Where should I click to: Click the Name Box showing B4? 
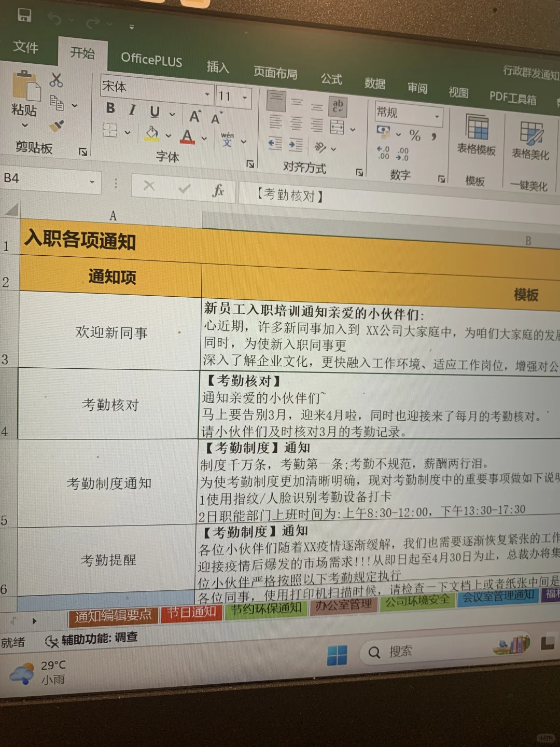coord(49,179)
